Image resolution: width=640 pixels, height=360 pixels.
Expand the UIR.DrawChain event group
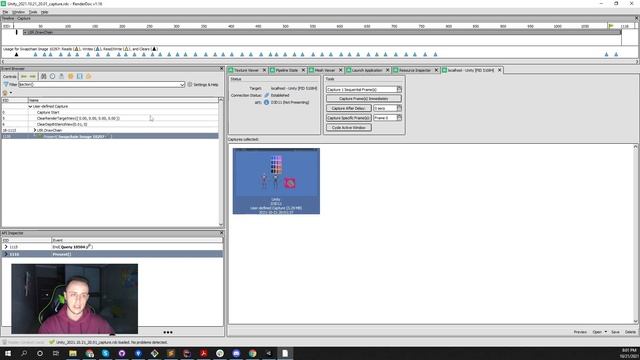(x=35, y=130)
